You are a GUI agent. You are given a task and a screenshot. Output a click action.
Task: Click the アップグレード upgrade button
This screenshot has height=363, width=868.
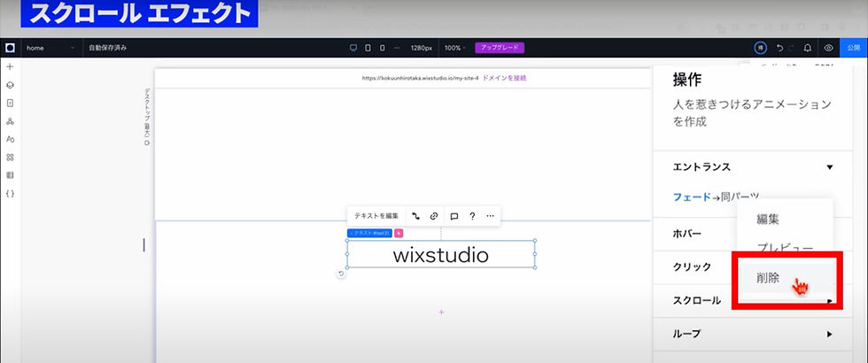(x=500, y=48)
